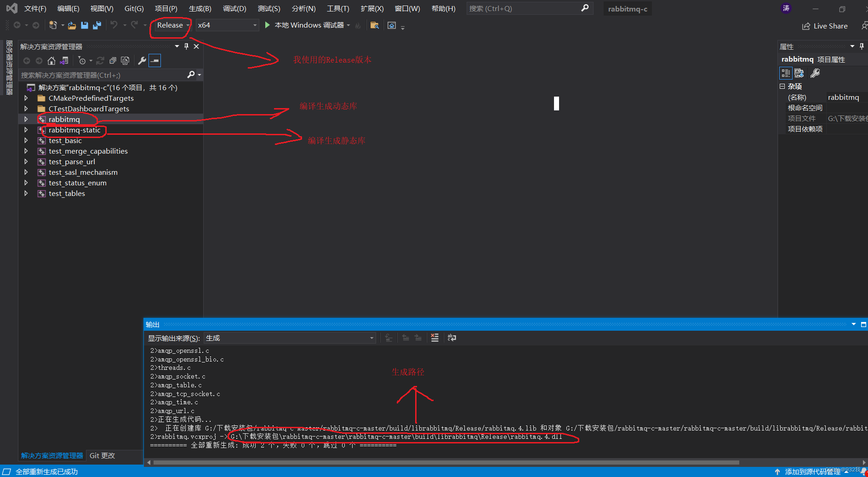Pin the Properties panel

(861, 46)
